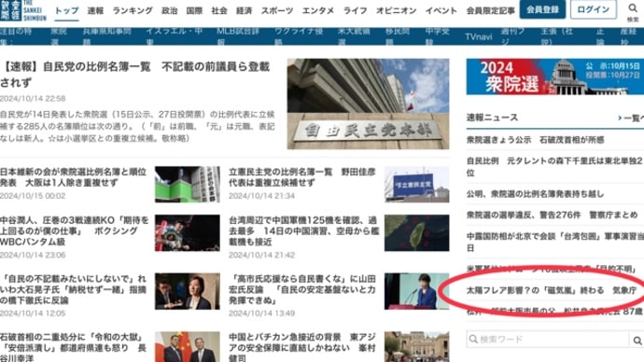The width and height of the screenshot is (644, 362).
Task: Click the Vatican basilica thumbnail
Action: (416, 347)
